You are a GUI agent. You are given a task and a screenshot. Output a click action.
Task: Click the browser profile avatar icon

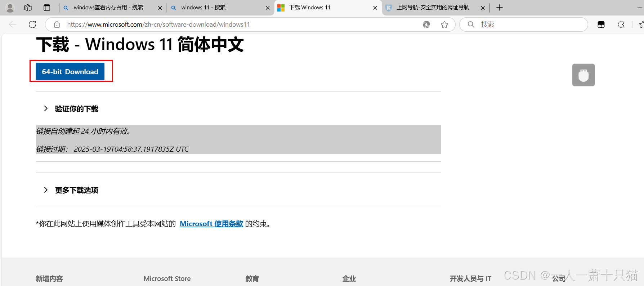10,8
